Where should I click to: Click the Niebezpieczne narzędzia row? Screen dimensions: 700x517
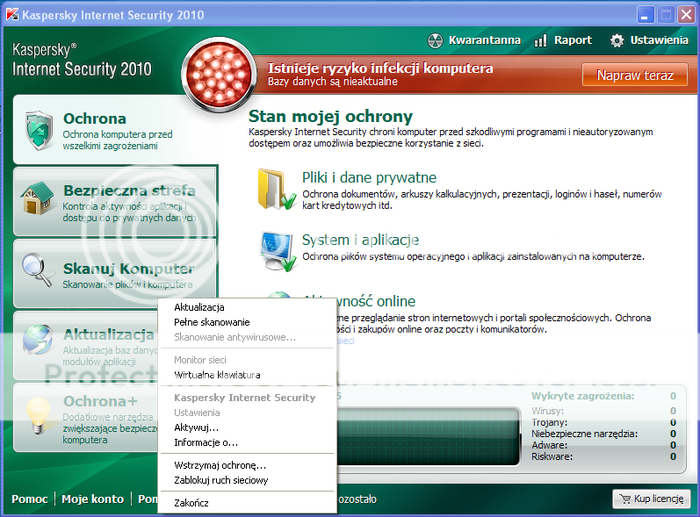[x=604, y=434]
